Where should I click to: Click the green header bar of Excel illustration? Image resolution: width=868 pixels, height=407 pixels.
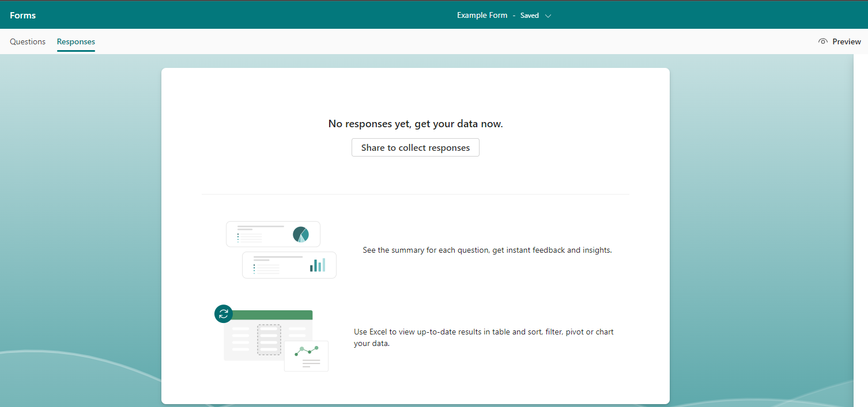[272, 315]
